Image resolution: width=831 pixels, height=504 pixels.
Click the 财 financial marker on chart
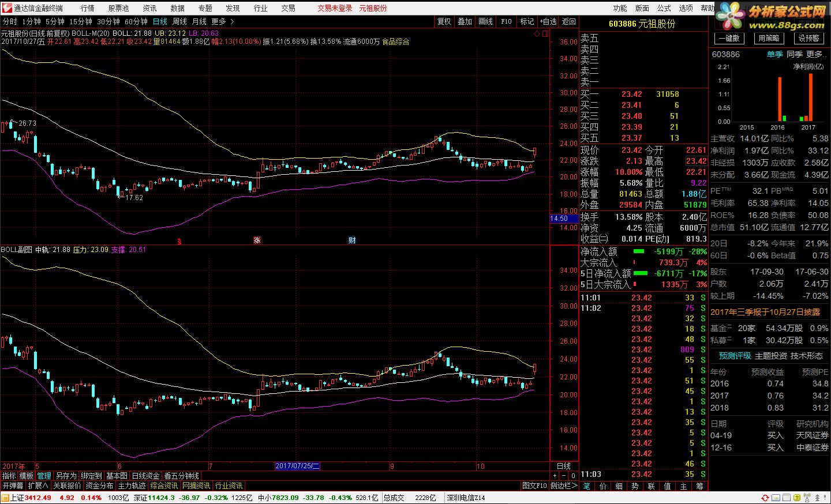click(352, 240)
